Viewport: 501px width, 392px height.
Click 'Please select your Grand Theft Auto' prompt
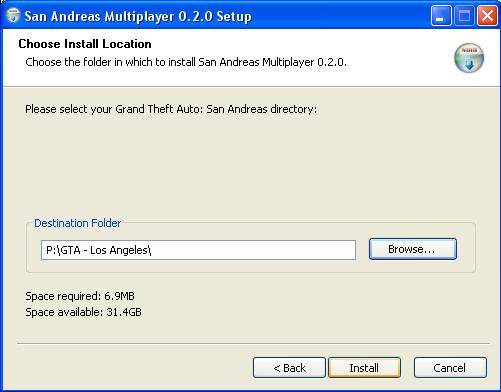171,109
